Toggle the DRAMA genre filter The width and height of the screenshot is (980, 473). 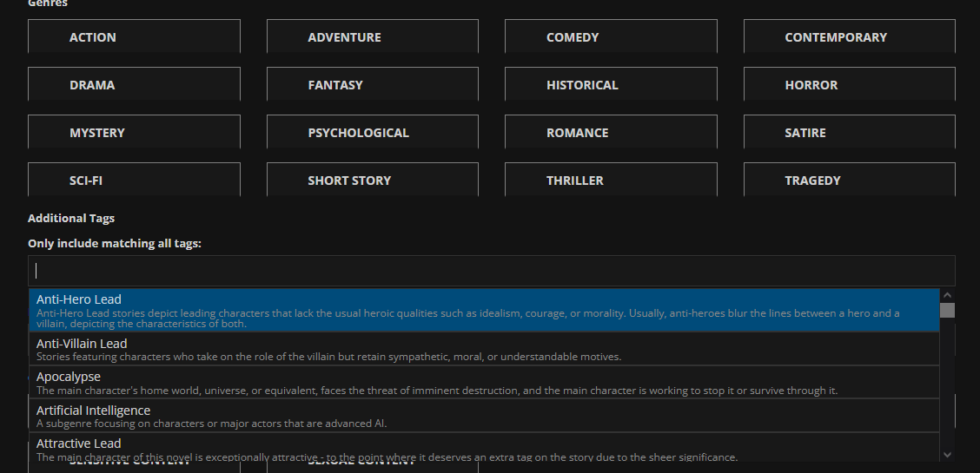134,84
